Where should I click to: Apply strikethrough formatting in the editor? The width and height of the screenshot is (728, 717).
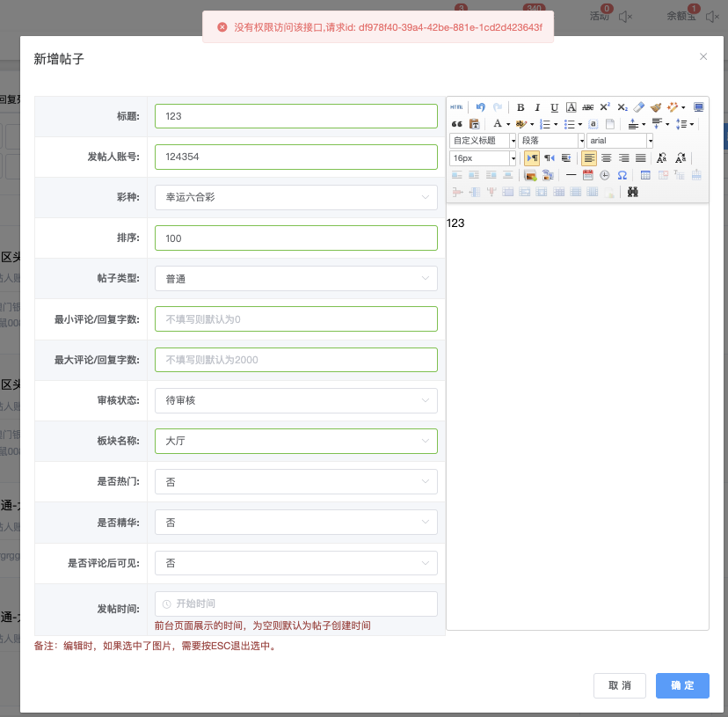(x=588, y=107)
